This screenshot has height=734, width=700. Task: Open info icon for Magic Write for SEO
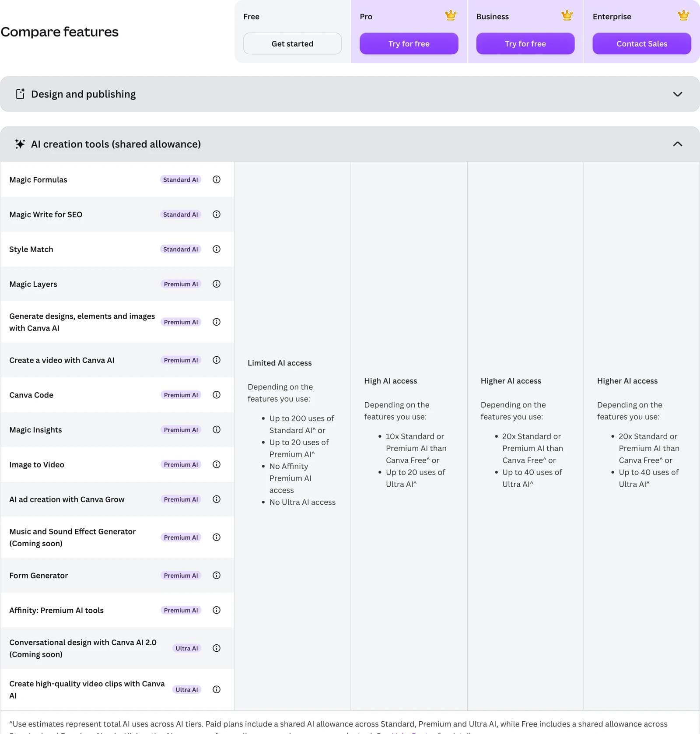click(216, 214)
